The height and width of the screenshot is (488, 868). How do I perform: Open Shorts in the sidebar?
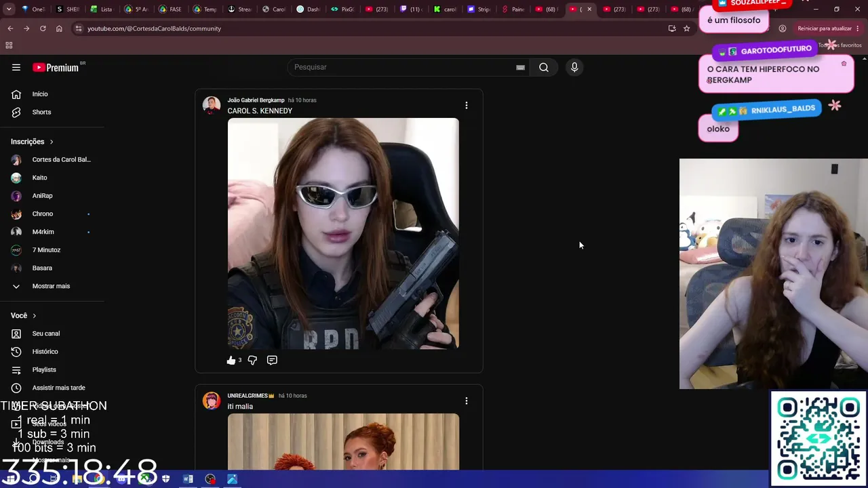click(52, 112)
